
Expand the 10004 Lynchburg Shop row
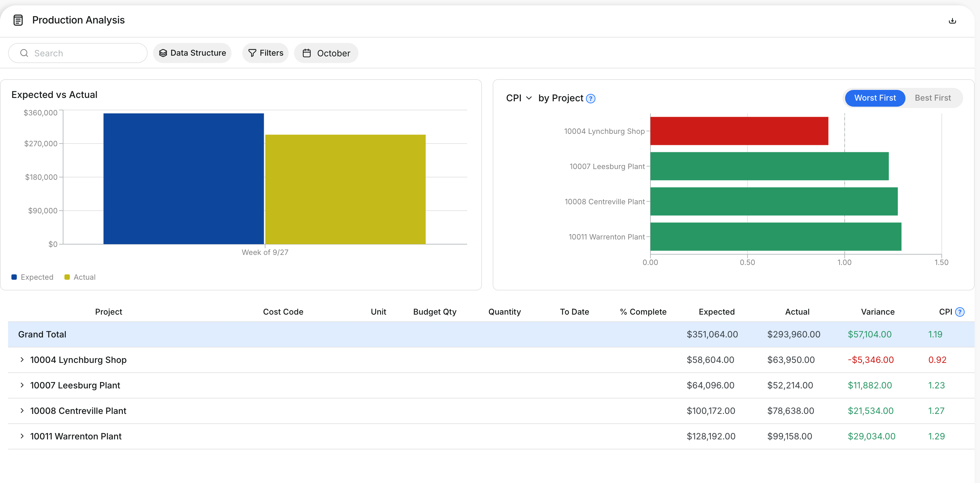click(22, 360)
